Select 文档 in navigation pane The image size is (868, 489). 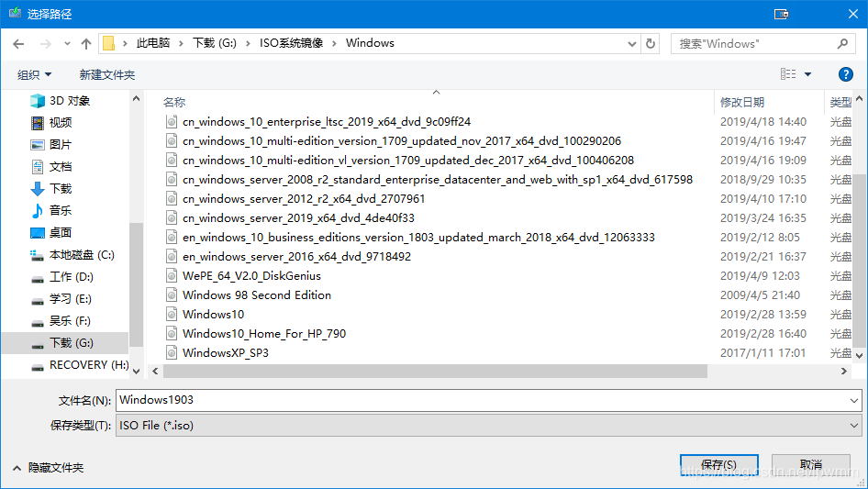[61, 167]
